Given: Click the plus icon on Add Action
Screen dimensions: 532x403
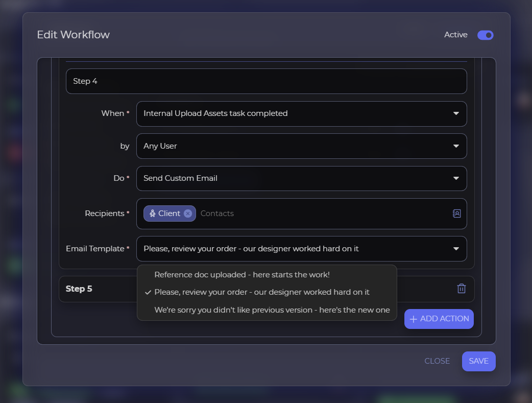Looking at the screenshot, I should 414,319.
